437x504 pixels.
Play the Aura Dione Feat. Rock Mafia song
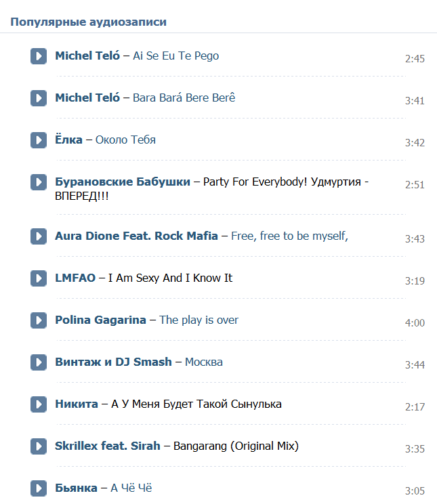39,236
